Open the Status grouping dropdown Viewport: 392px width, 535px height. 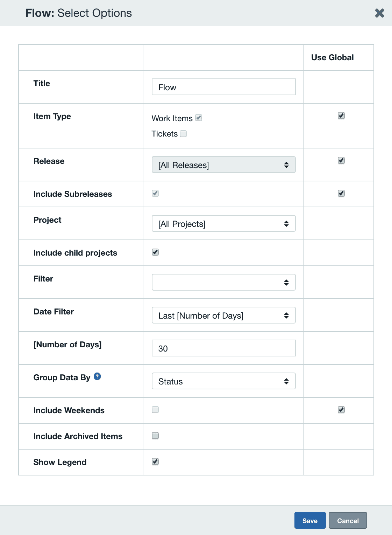[223, 381]
